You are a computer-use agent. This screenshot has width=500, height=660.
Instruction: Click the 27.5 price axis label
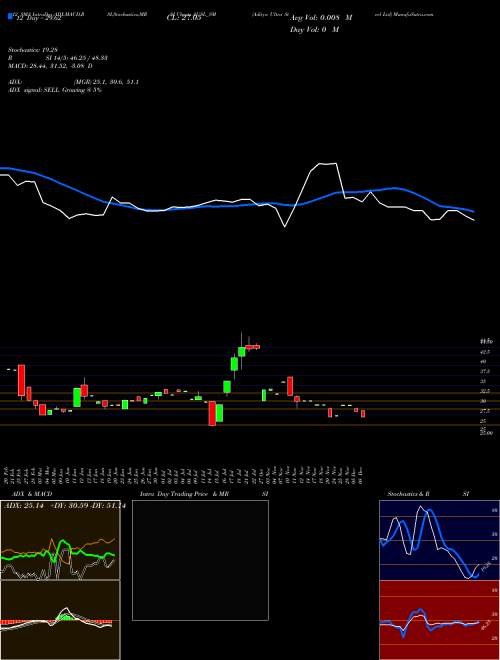tap(485, 411)
